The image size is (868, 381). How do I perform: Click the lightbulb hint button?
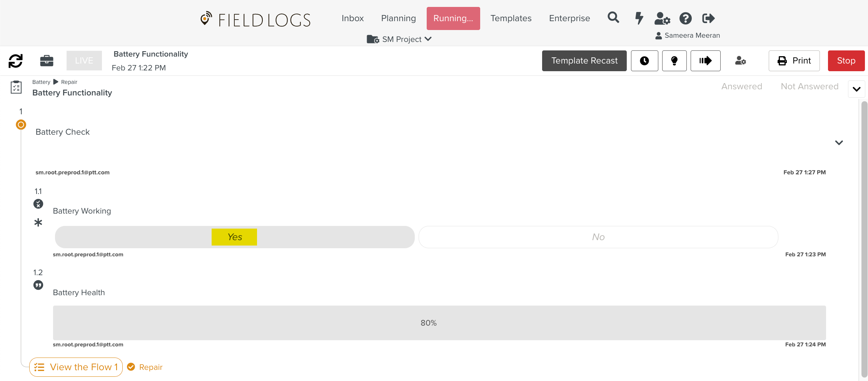pyautogui.click(x=674, y=61)
